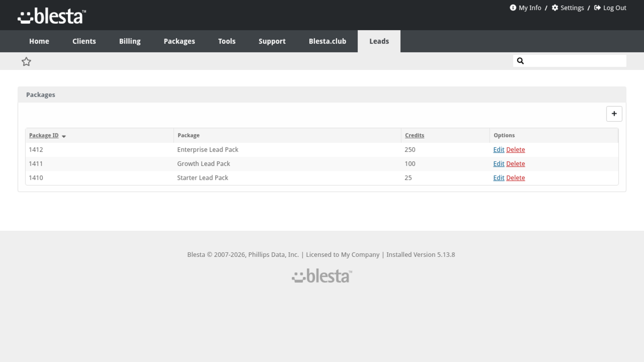The width and height of the screenshot is (644, 362).
Task: Click Installed Version 5.13.8 text
Action: click(x=421, y=255)
